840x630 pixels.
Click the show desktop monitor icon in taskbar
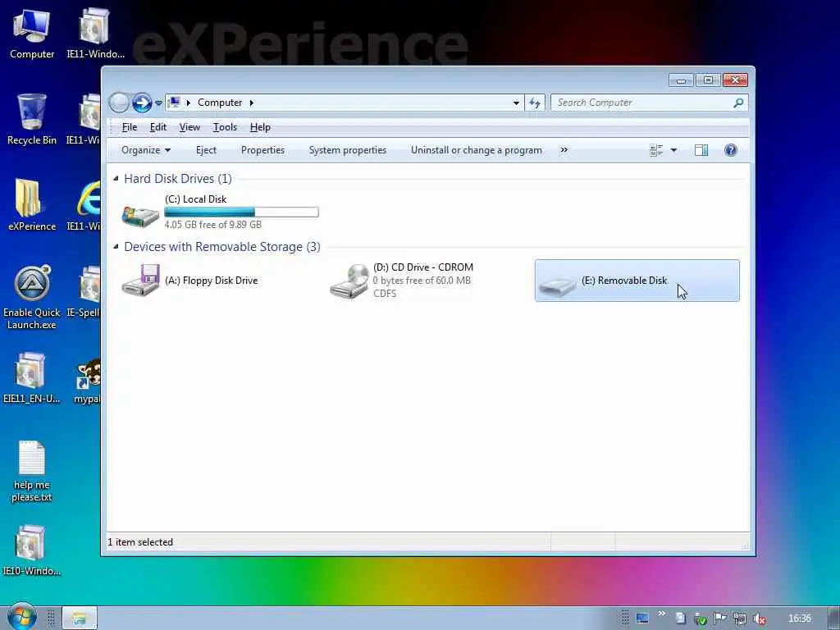coord(641,619)
